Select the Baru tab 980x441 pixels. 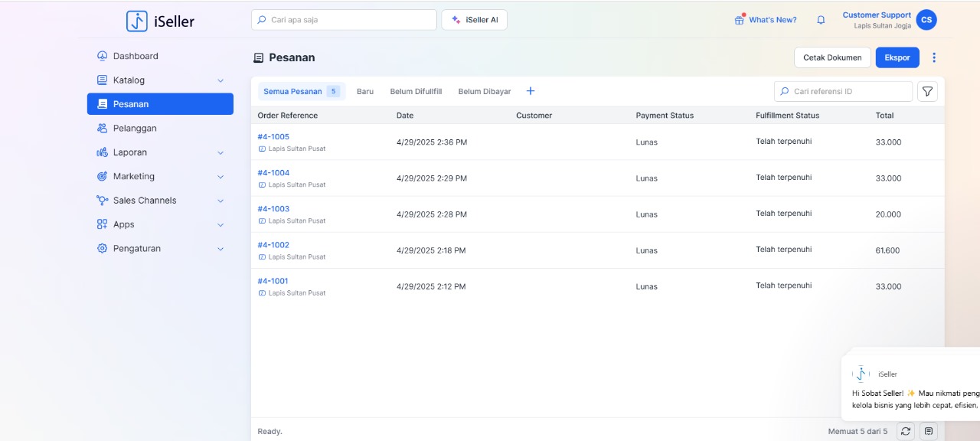point(365,91)
